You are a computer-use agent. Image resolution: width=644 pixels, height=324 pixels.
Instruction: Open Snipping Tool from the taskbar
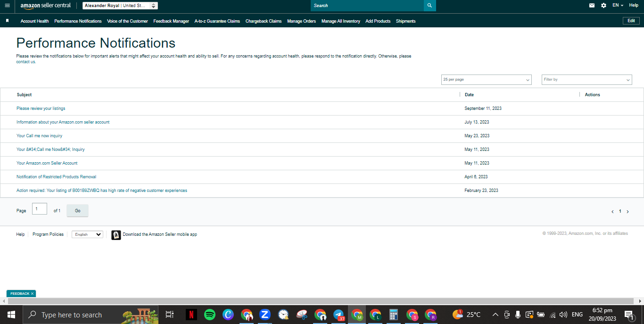click(x=302, y=315)
